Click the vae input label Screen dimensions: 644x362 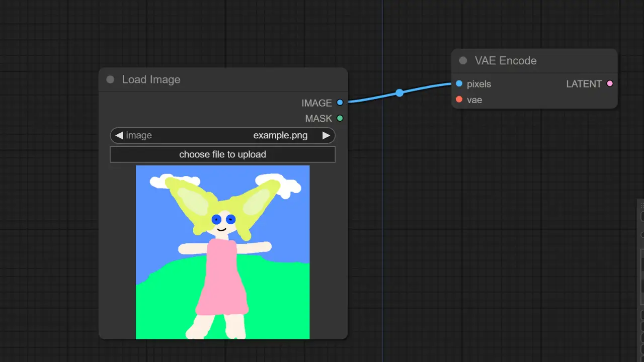pos(474,100)
